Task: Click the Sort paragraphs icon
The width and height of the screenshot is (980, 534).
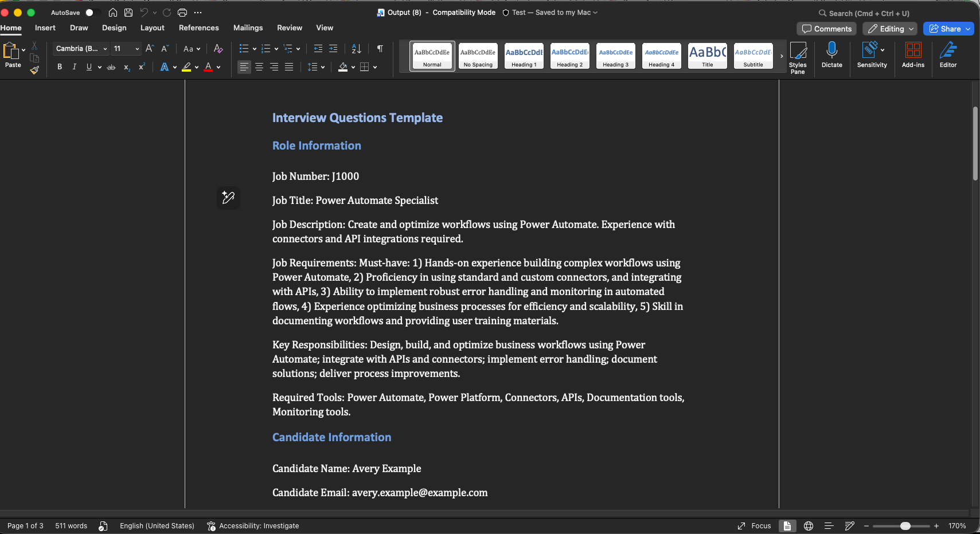Action: 356,49
